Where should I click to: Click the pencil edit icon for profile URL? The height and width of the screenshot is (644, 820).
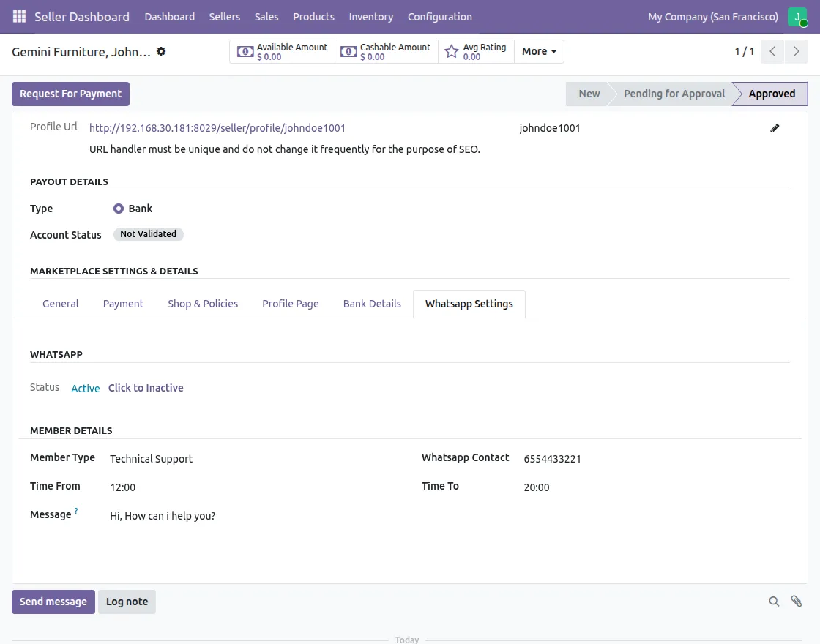point(775,128)
